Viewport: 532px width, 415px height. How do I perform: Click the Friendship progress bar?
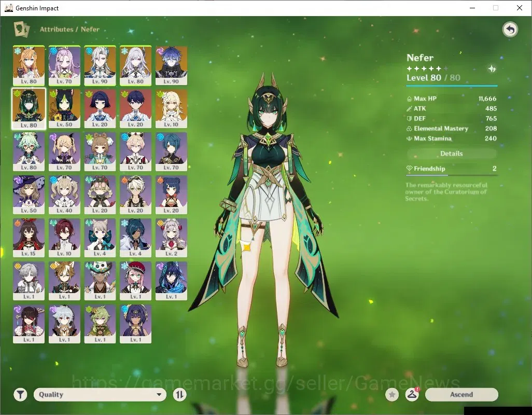pyautogui.click(x=452, y=175)
